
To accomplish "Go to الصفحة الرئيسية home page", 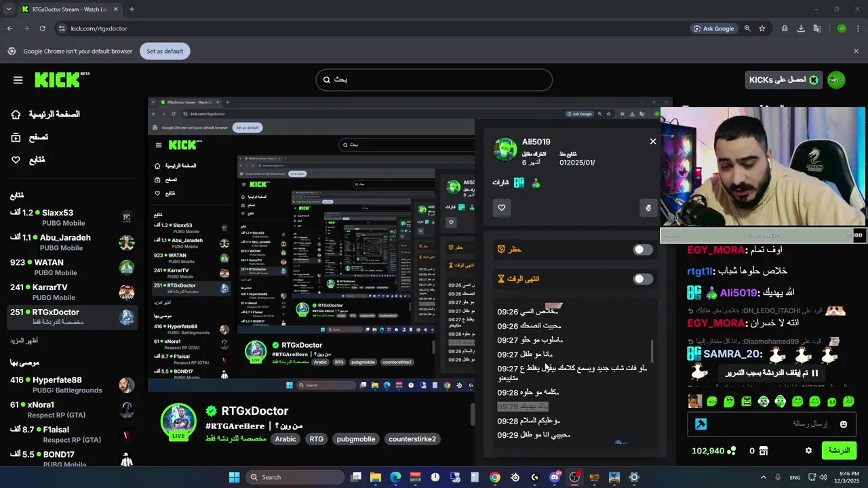I will point(46,115).
